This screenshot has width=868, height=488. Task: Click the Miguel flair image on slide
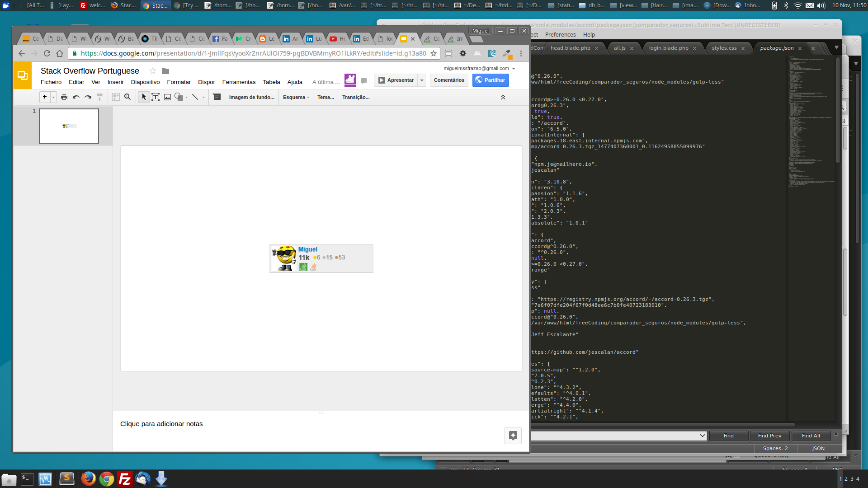(321, 258)
